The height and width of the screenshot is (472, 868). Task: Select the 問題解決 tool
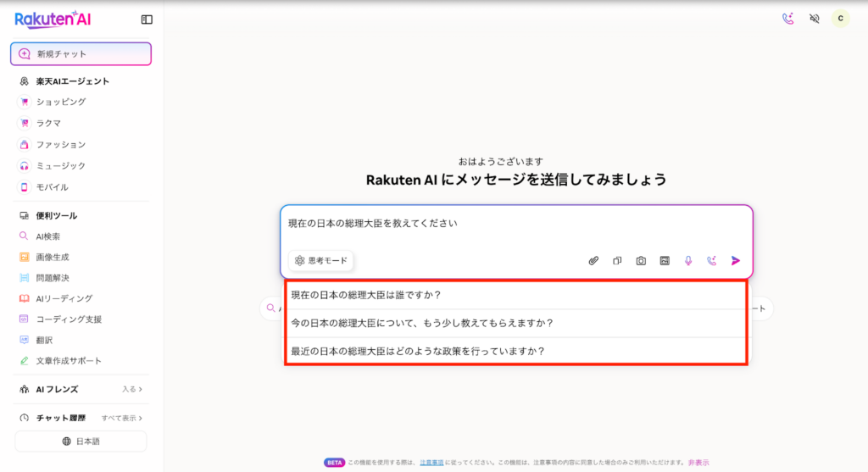(53, 278)
